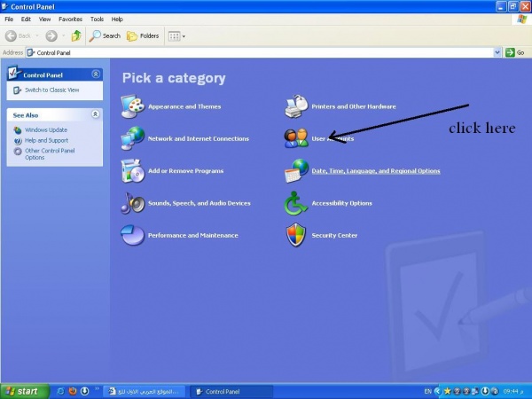
Task: Click the EN language indicator in the taskbar
Action: tap(428, 391)
